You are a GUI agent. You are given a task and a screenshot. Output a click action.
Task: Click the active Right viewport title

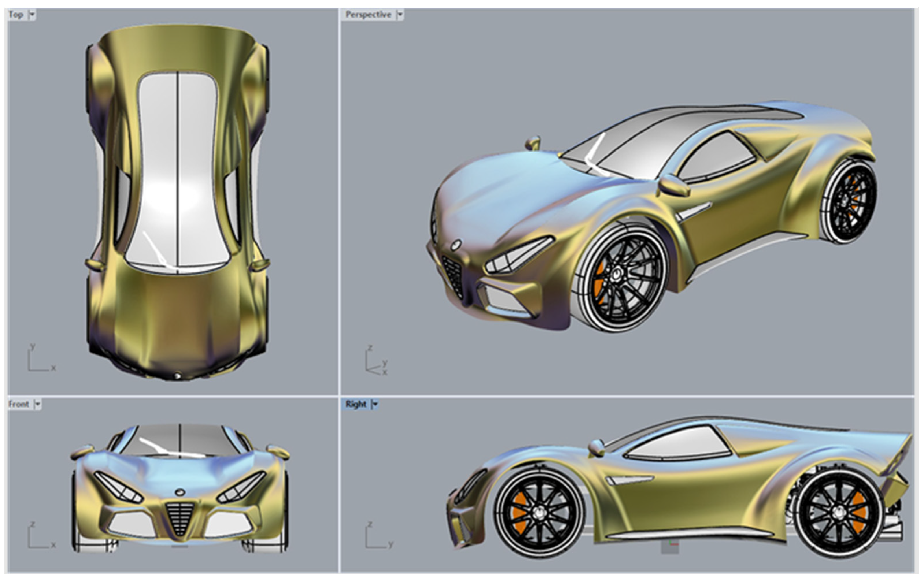(x=355, y=404)
